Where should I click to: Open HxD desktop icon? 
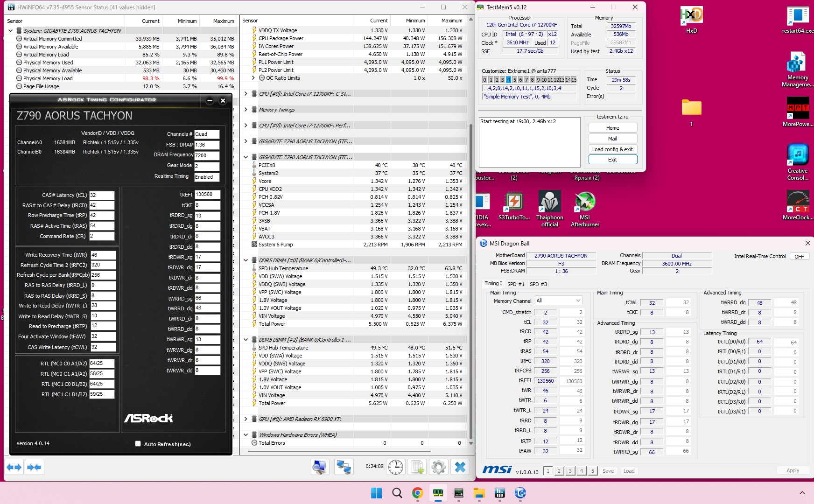pyautogui.click(x=691, y=20)
